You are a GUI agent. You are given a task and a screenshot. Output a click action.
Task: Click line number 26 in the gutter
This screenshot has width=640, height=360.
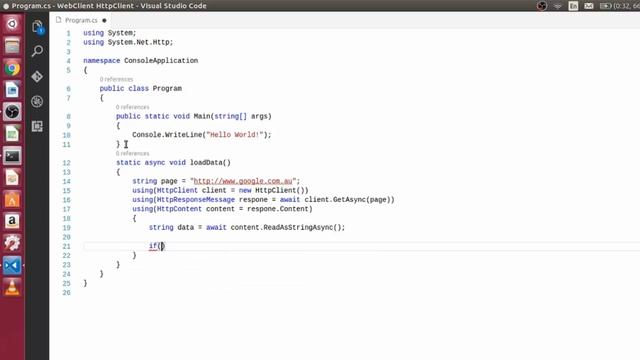pyautogui.click(x=66, y=293)
